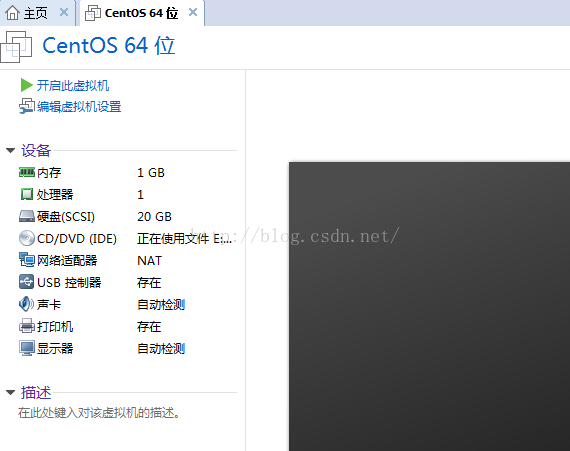Start VM via 开启此虚拟机 link
Viewport: 570px width, 451px height.
point(73,86)
